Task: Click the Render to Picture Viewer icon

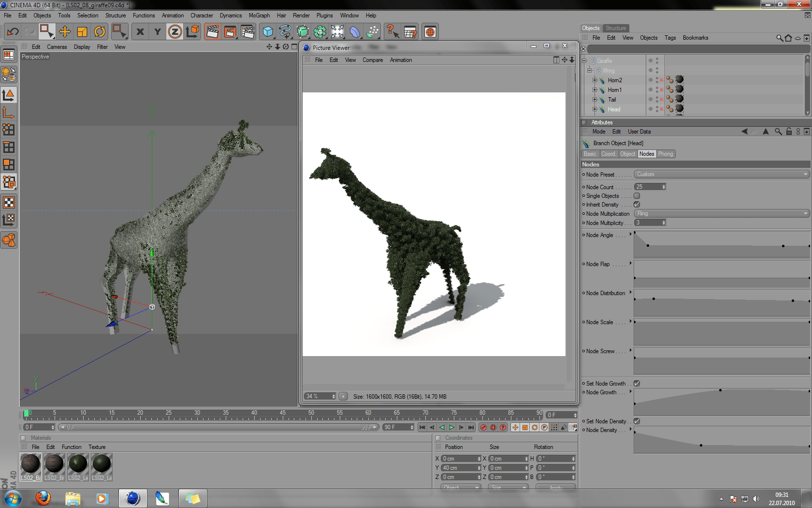Action: [x=229, y=31]
